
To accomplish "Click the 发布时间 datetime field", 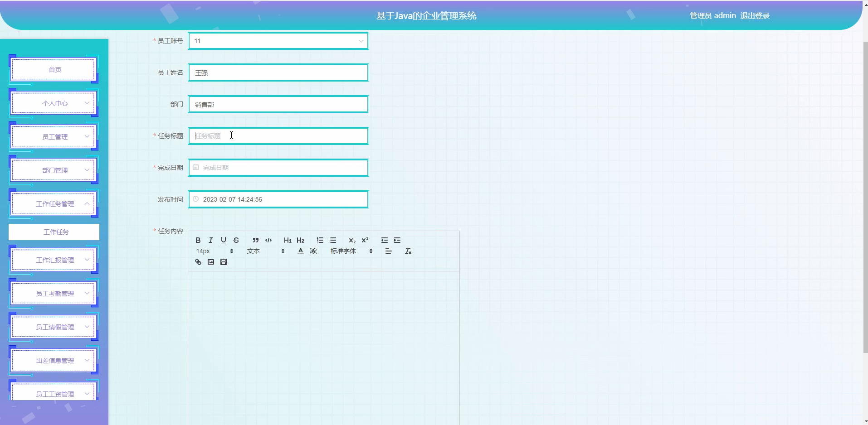I will point(278,199).
